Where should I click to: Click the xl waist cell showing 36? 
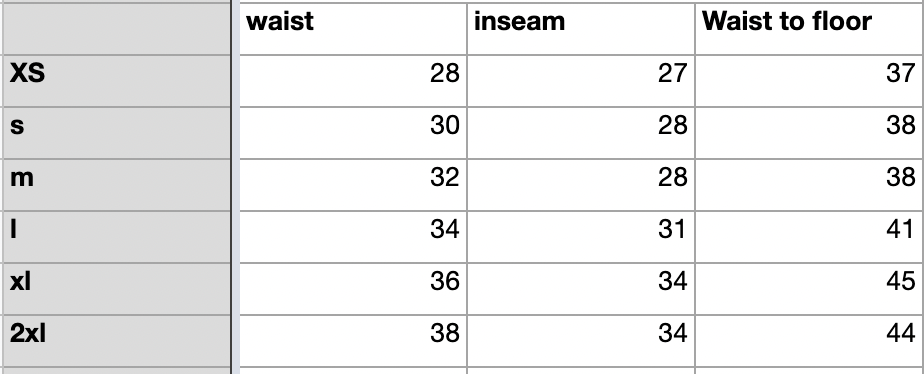point(353,289)
